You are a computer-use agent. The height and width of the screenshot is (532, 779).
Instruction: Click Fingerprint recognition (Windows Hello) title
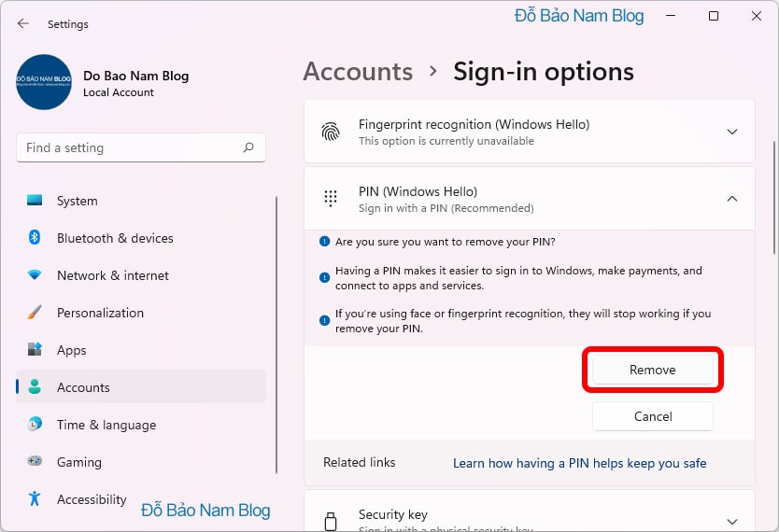click(x=474, y=124)
